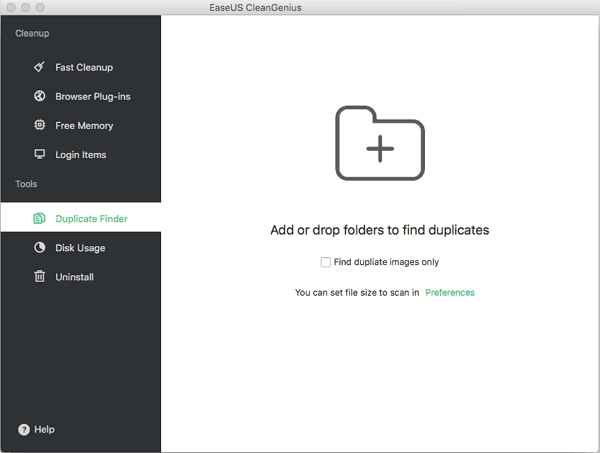Open the Preferences link

point(450,293)
